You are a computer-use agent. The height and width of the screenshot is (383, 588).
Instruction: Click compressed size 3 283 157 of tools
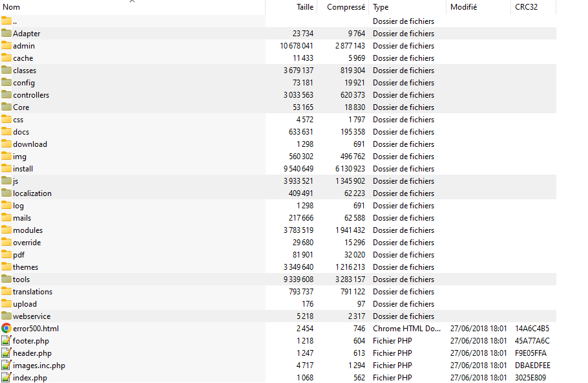click(350, 279)
